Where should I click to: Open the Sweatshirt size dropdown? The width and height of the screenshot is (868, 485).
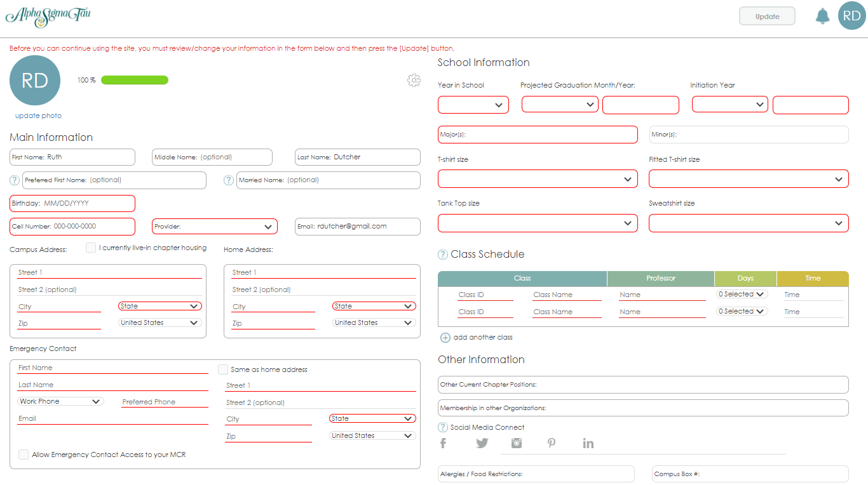[749, 223]
